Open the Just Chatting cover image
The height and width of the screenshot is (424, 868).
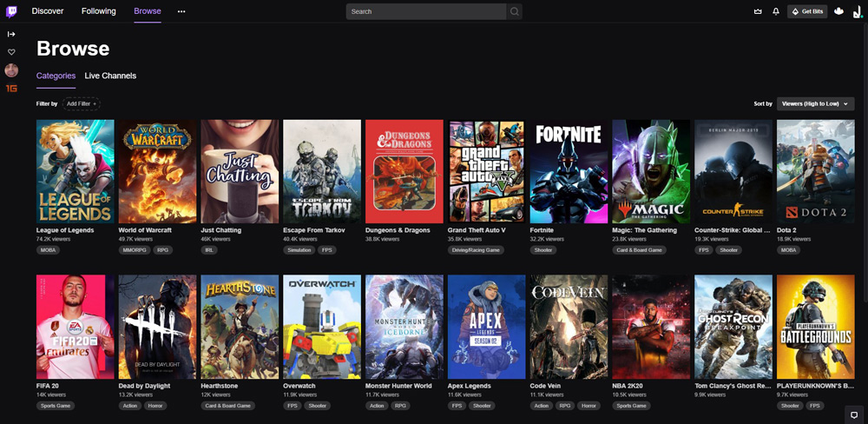point(240,171)
